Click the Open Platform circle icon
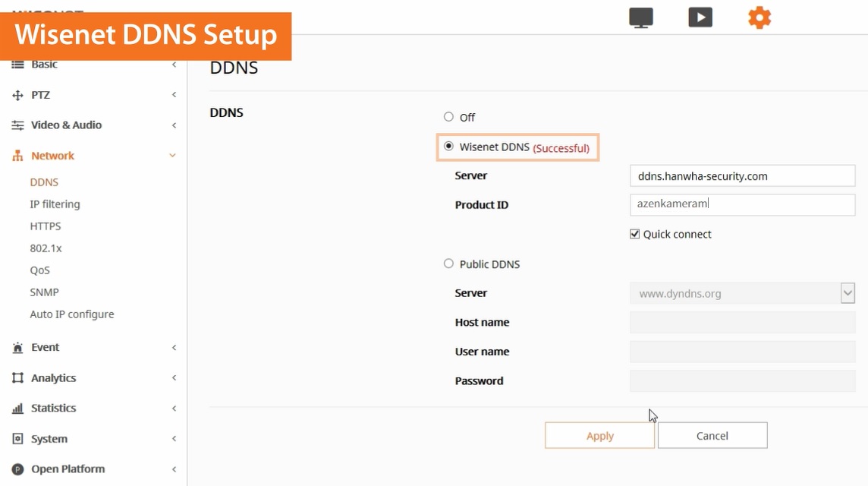The height and width of the screenshot is (486, 868). pyautogui.click(x=17, y=469)
